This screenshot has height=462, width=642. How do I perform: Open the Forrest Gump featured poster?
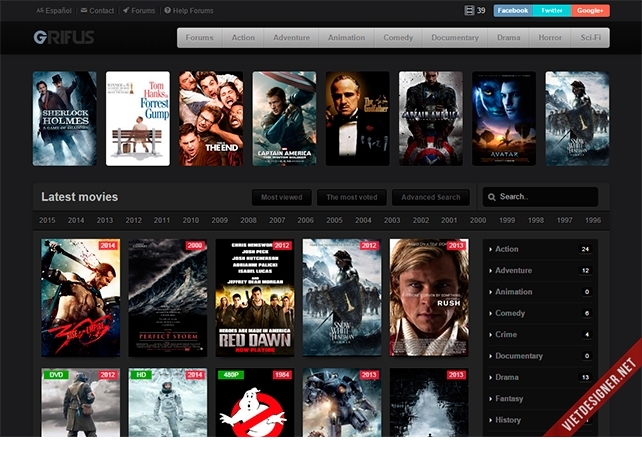[138, 119]
